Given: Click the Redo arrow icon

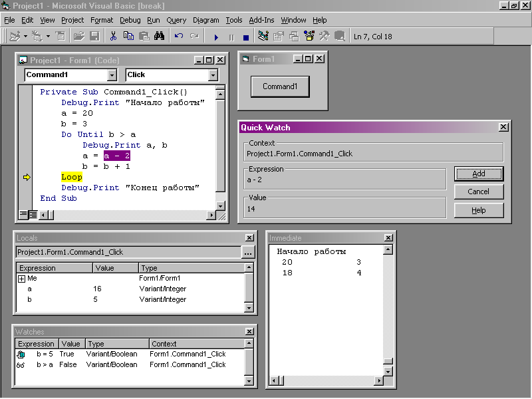Looking at the screenshot, I should pyautogui.click(x=194, y=36).
